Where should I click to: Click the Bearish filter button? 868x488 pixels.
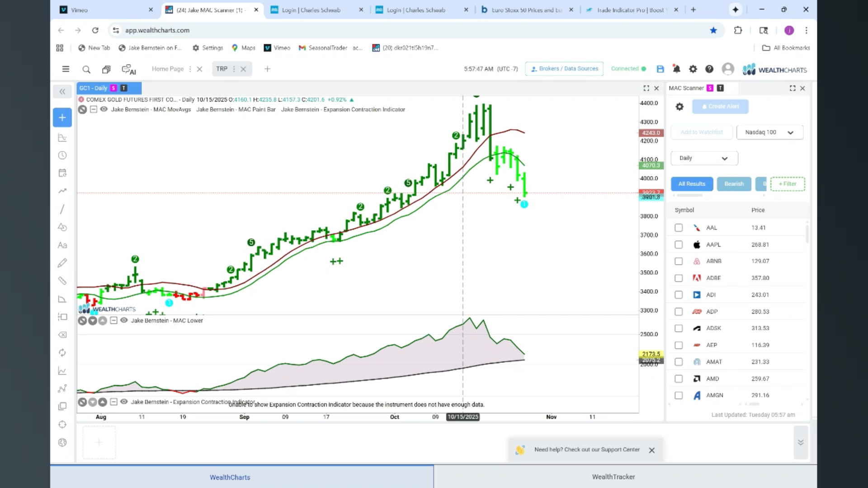(734, 184)
